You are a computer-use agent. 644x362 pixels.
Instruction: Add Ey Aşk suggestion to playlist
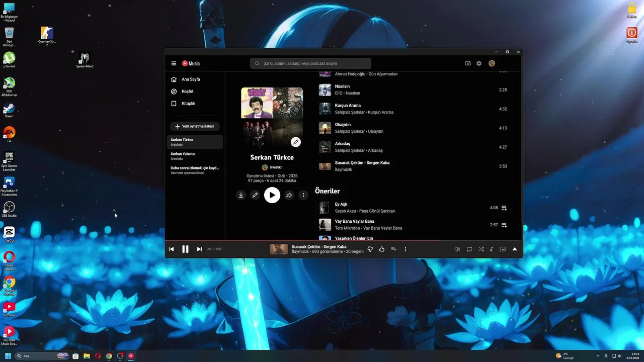pyautogui.click(x=504, y=208)
